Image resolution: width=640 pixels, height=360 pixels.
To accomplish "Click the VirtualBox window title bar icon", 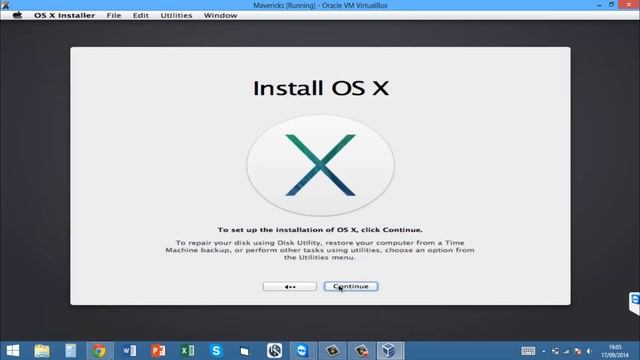I will click(x=5, y=5).
